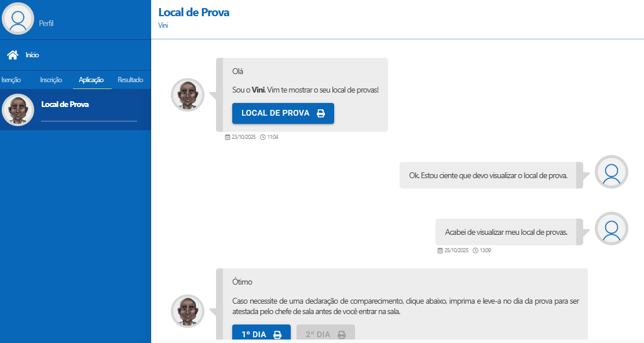Image resolution: width=644 pixels, height=343 pixels.
Task: Click the calendar icon next to 23/10/2025
Action: [226, 137]
